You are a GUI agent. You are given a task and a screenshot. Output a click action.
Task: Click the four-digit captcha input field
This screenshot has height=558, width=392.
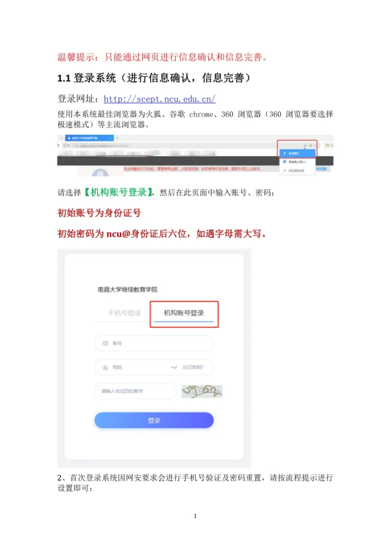tap(135, 391)
